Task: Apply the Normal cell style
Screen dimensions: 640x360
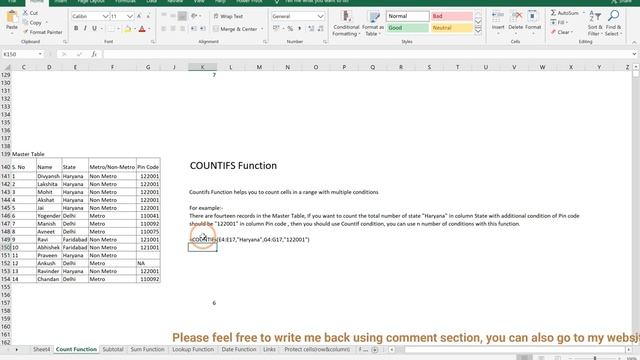Action: [407, 16]
